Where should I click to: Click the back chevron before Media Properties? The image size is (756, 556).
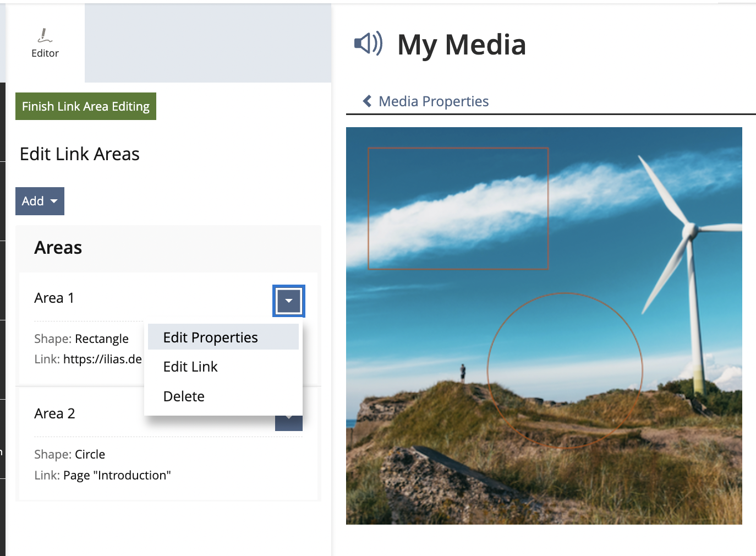pos(367,101)
